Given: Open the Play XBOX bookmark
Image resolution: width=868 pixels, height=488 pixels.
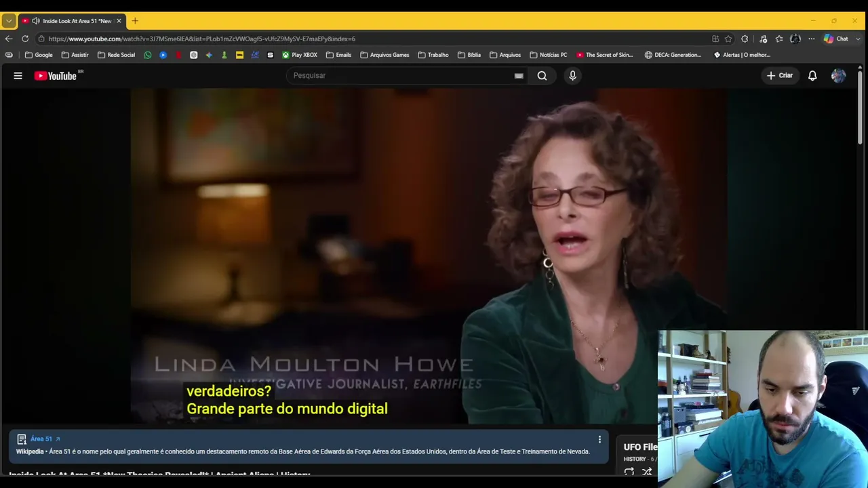Looking at the screenshot, I should pyautogui.click(x=300, y=55).
